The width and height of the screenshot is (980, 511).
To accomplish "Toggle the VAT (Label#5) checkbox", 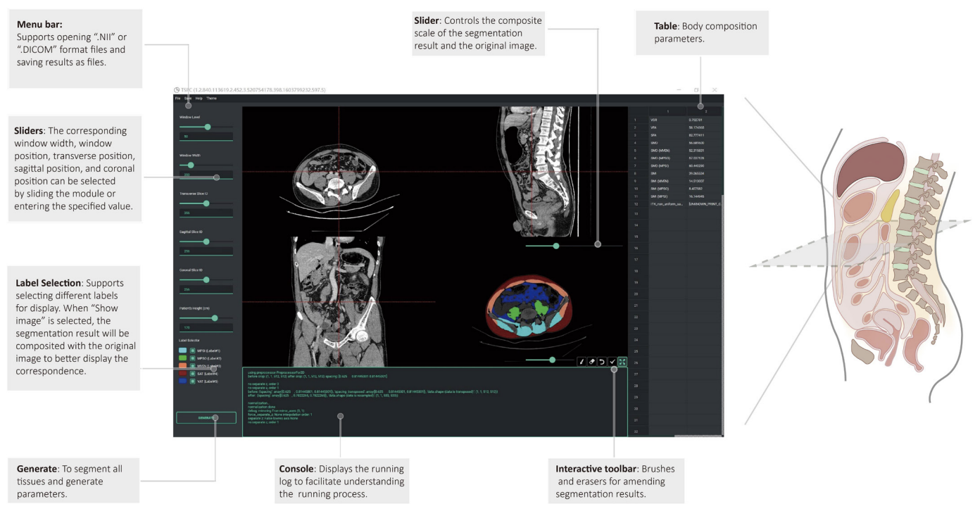I will pyautogui.click(x=192, y=381).
